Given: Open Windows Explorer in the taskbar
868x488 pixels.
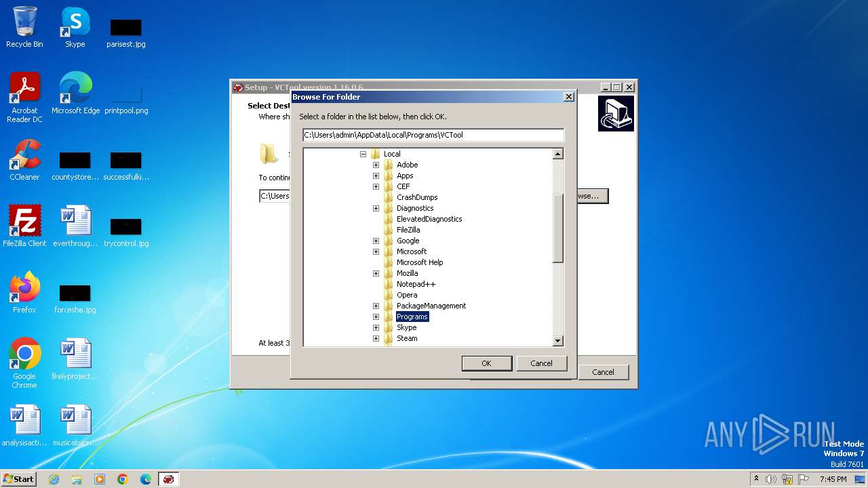Looking at the screenshot, I should click(x=77, y=479).
